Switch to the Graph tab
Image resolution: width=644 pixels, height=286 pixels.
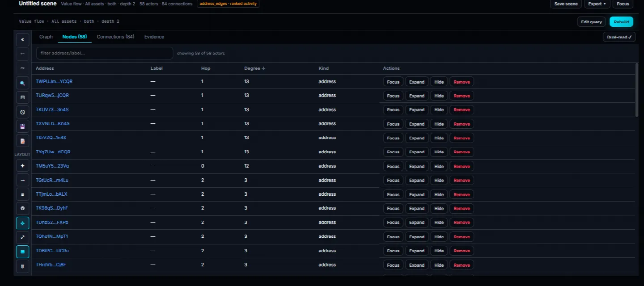pos(46,37)
